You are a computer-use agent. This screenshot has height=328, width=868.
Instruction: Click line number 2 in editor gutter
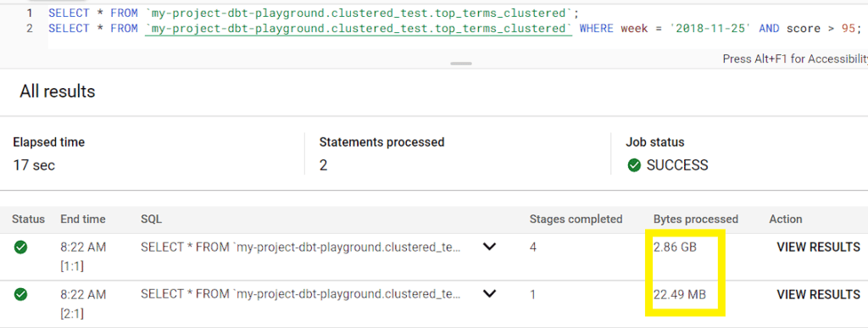30,28
